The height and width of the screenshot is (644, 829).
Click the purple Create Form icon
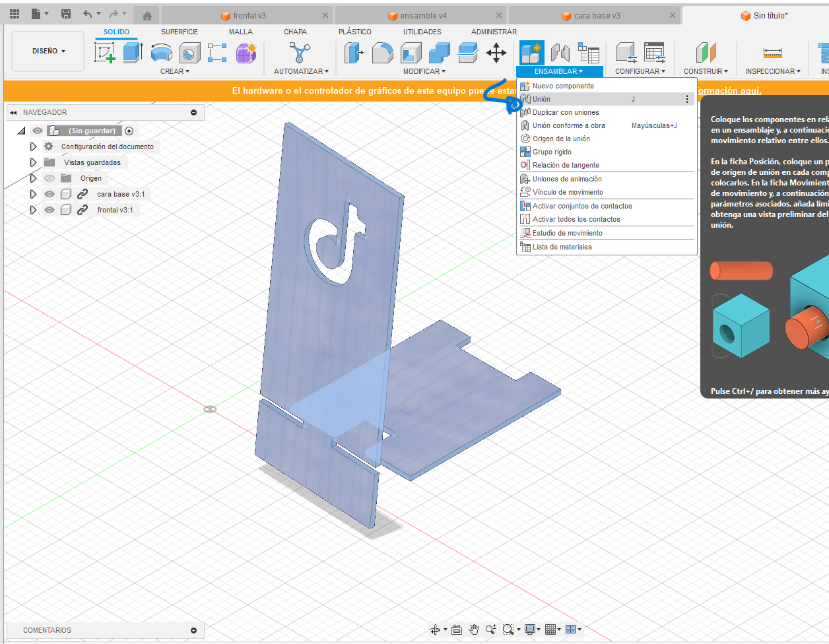pyautogui.click(x=246, y=52)
